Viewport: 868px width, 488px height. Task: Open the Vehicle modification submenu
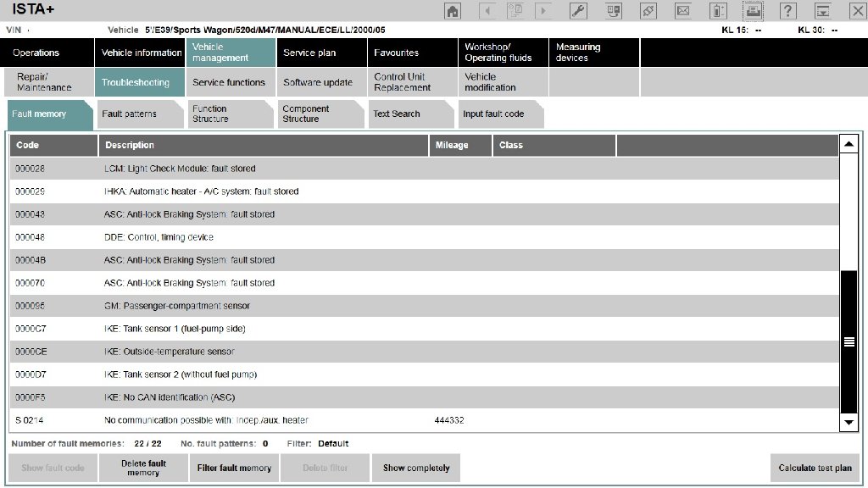(x=504, y=82)
